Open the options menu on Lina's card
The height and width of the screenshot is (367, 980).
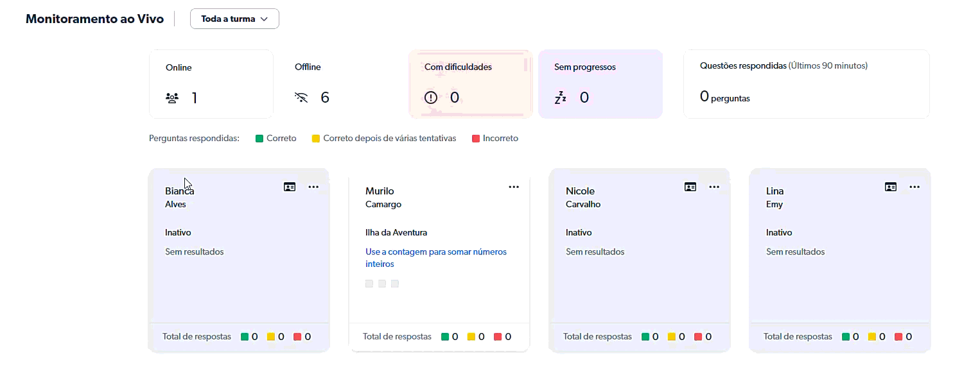click(x=914, y=187)
